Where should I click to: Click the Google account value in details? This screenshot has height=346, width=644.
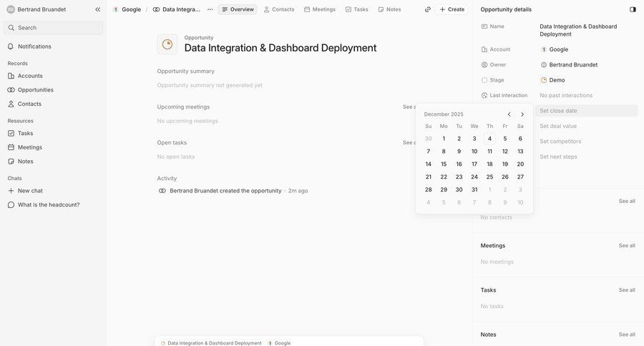(x=555, y=49)
